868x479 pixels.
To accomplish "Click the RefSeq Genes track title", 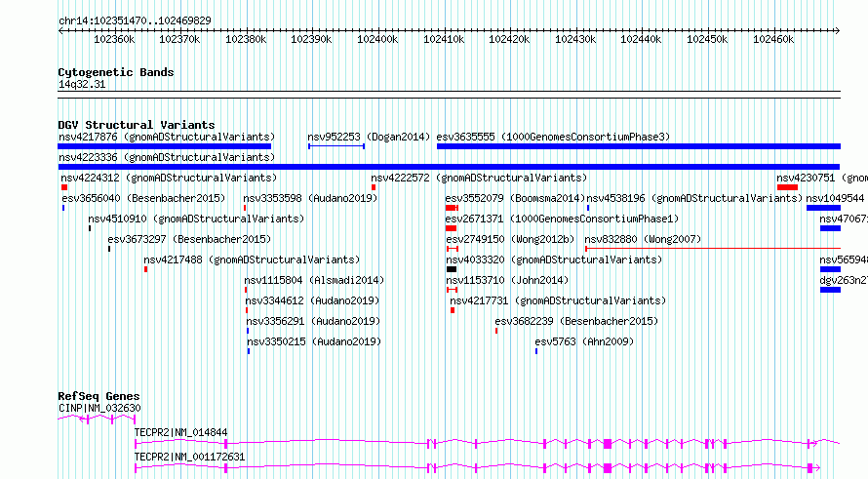I will (x=99, y=396).
